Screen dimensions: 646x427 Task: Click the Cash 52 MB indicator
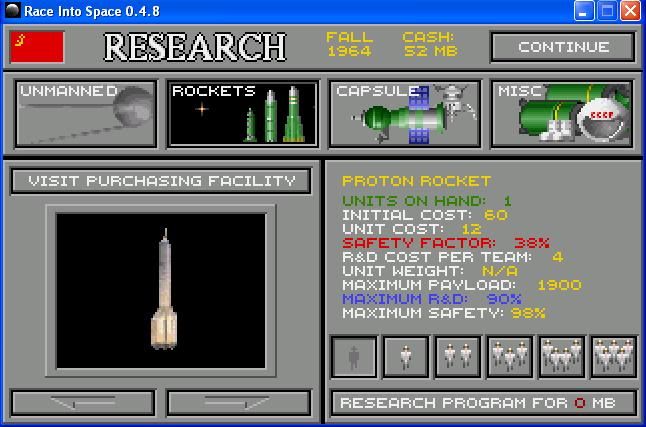429,44
